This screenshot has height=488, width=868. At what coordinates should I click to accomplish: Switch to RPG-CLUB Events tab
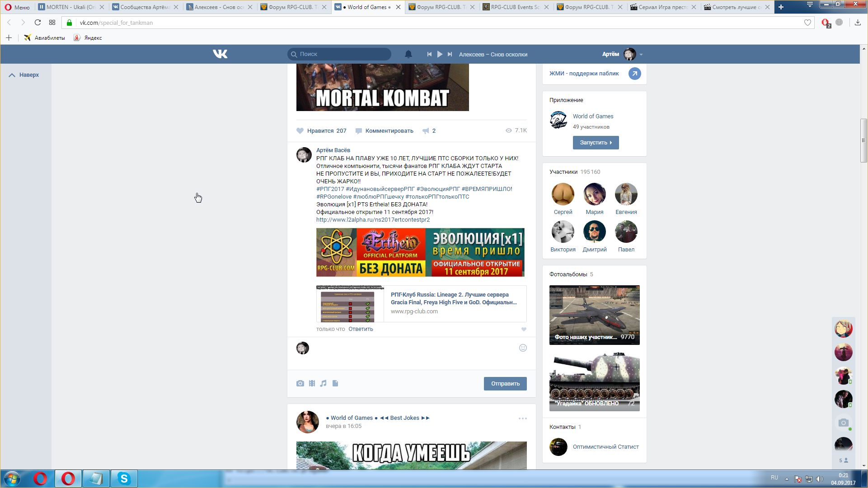click(x=515, y=7)
